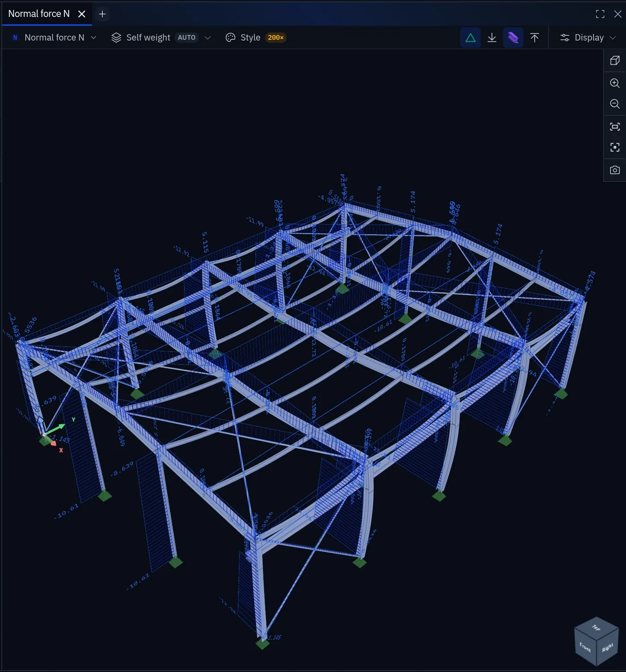Switch projection with the cube icon
The width and height of the screenshot is (626, 672).
(615, 60)
